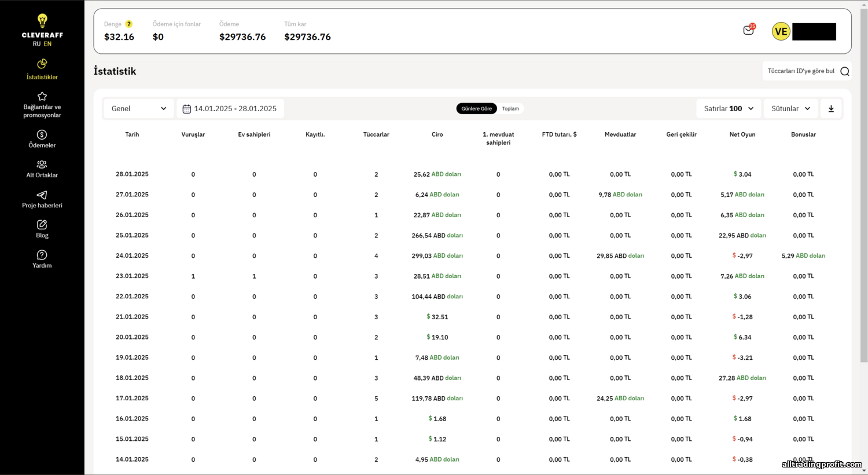Screen dimensions: 868x475
Task: Switch view to Toplam
Action: [x=510, y=108]
